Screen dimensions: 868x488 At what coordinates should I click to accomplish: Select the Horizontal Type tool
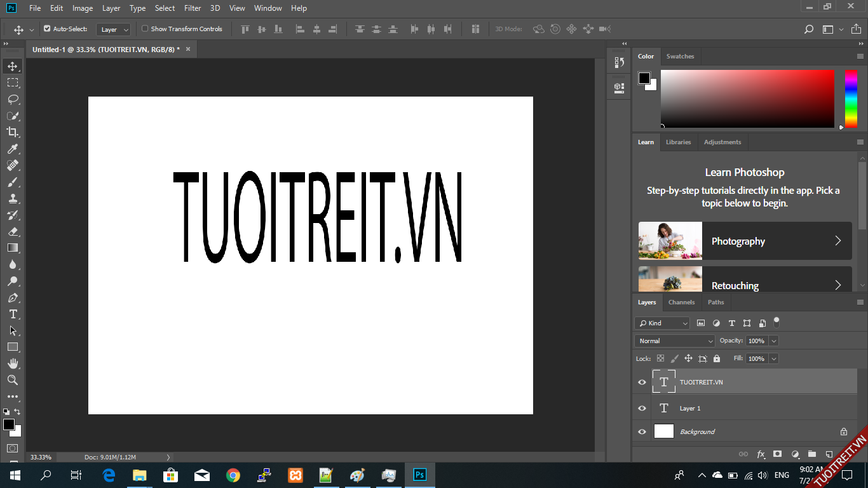pyautogui.click(x=13, y=315)
